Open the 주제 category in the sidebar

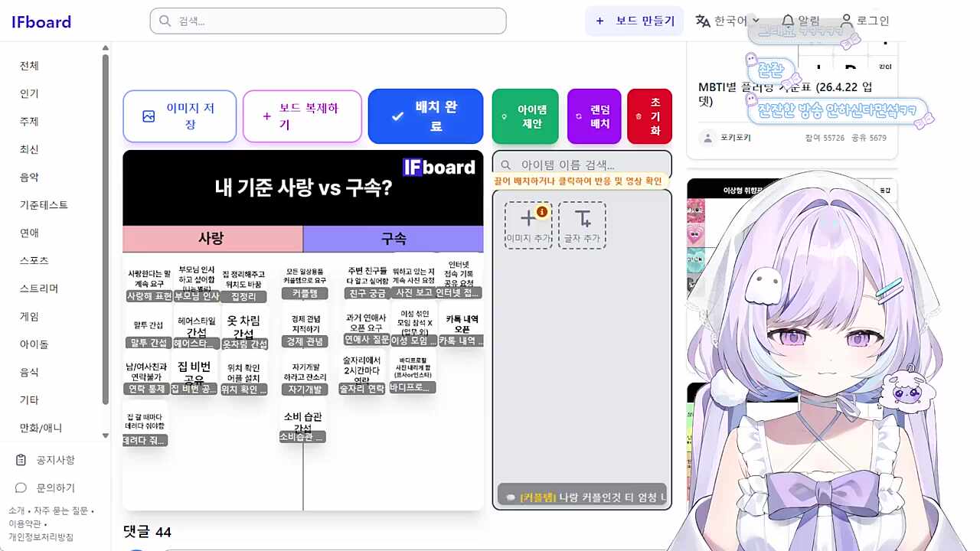coord(29,122)
